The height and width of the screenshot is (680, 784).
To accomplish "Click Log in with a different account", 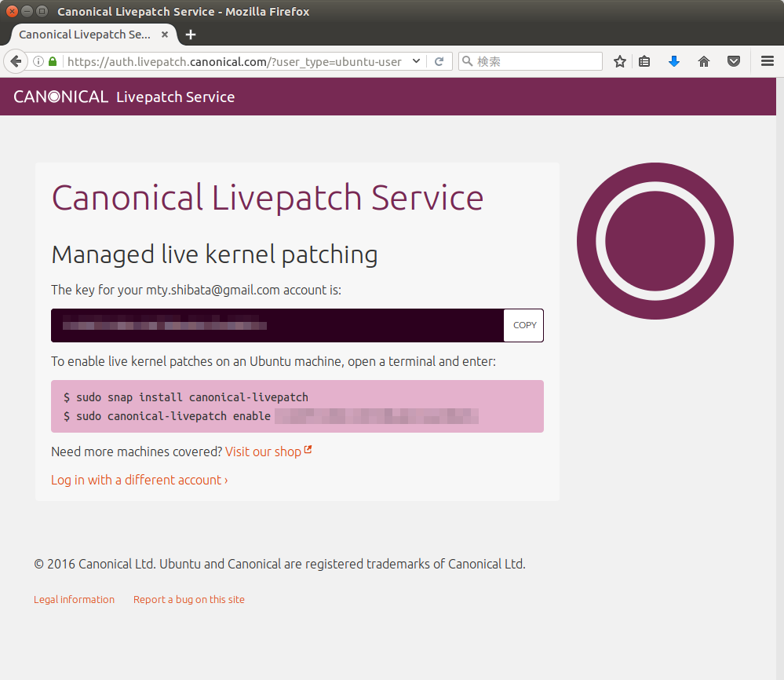I will [x=140, y=480].
